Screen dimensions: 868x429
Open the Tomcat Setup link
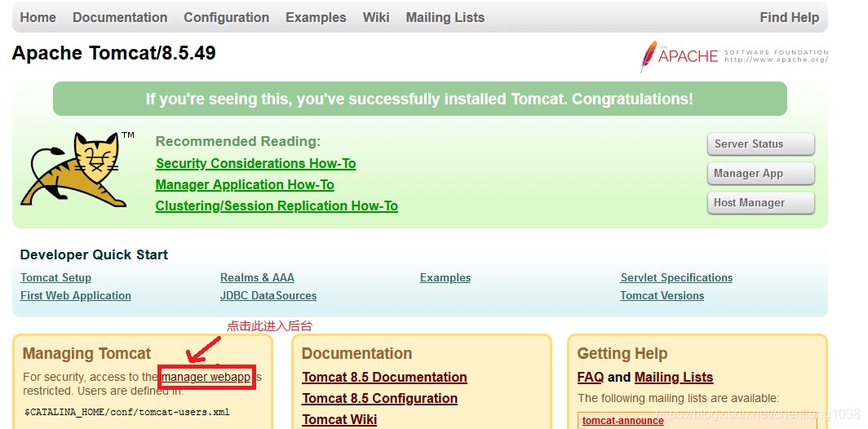click(x=56, y=278)
